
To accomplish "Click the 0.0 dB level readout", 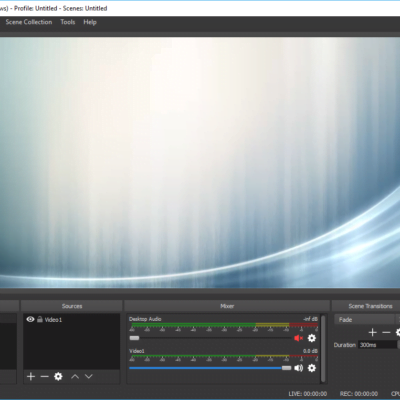I will [310, 351].
